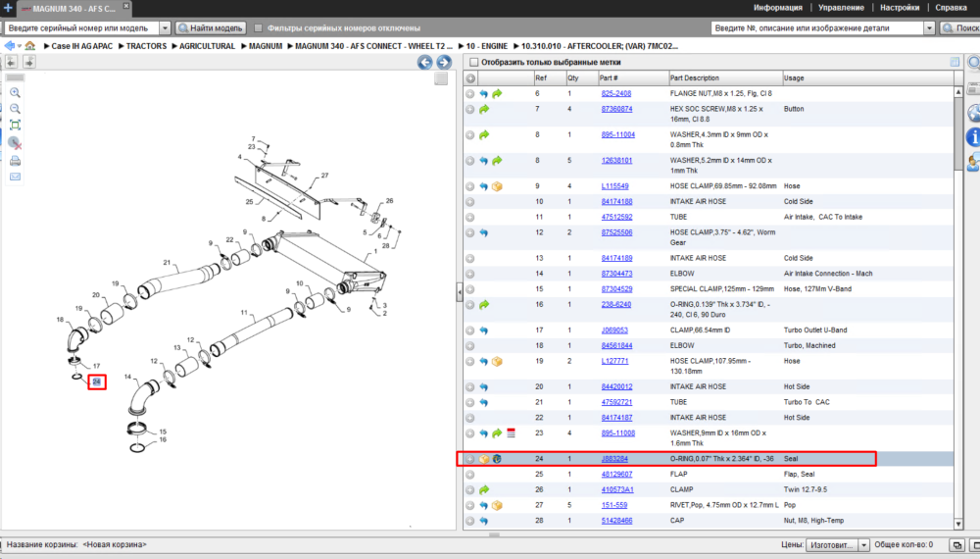
Task: Open part number L115549 link
Action: [615, 186]
